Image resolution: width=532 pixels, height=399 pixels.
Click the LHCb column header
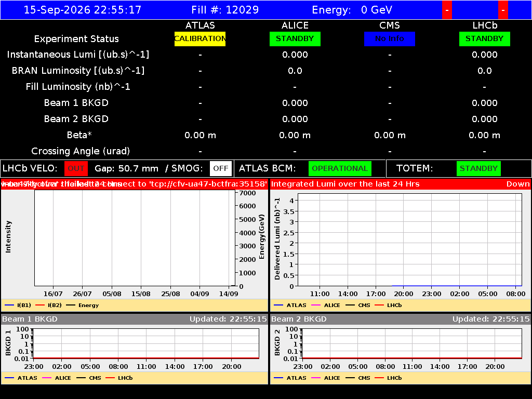coord(485,25)
